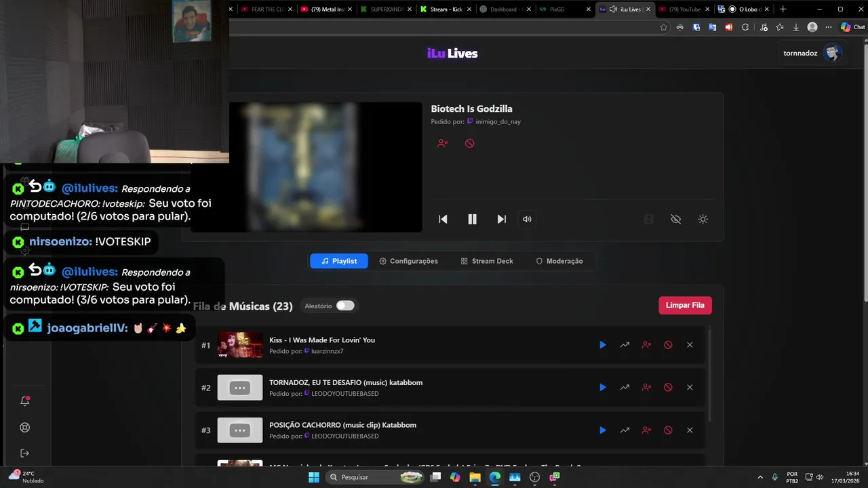Ban the TORNADOZ, EU TE DESAFIO song
The height and width of the screenshot is (488, 868).
coord(668,388)
